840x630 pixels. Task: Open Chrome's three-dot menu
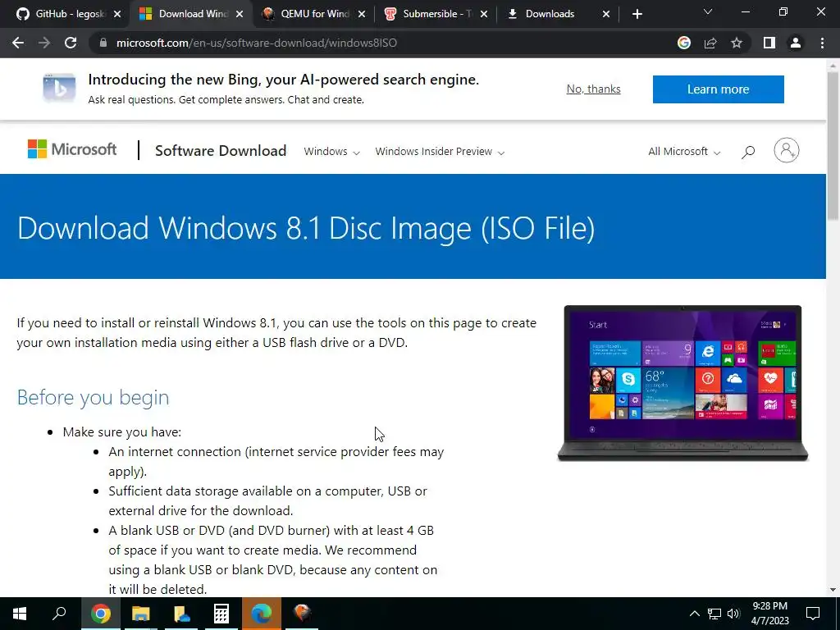[x=822, y=43]
